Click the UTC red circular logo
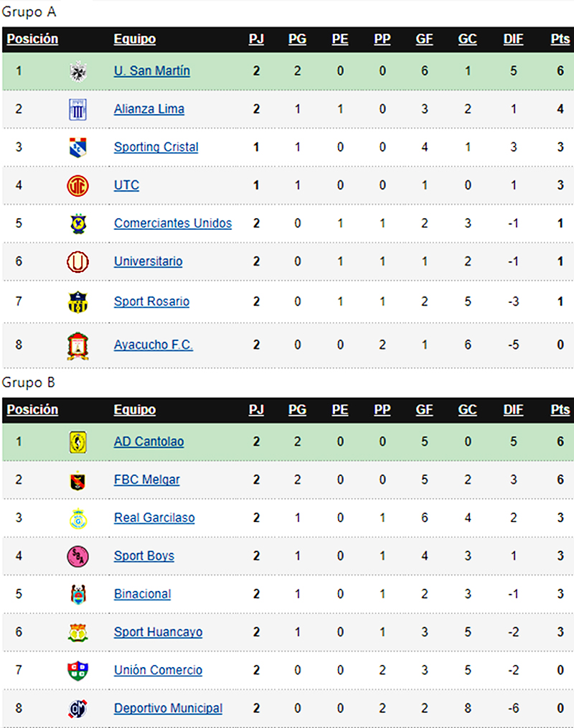Image resolution: width=574 pixels, height=728 pixels. (x=77, y=186)
